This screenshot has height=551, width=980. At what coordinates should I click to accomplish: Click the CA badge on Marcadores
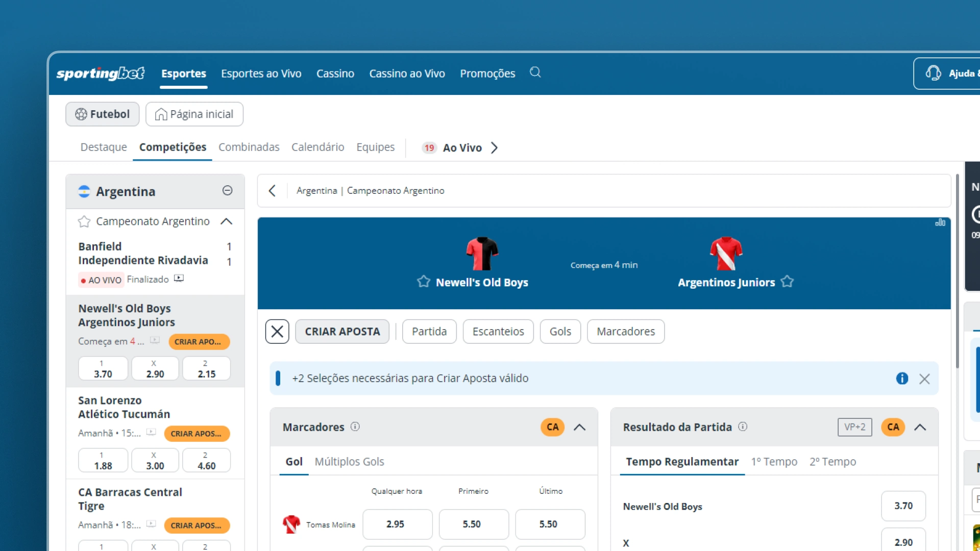552,427
